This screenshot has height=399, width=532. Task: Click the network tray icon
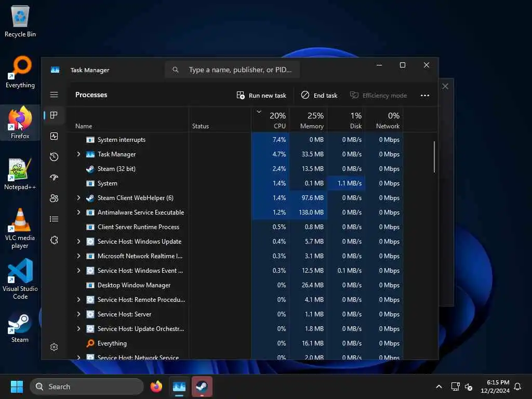(455, 387)
